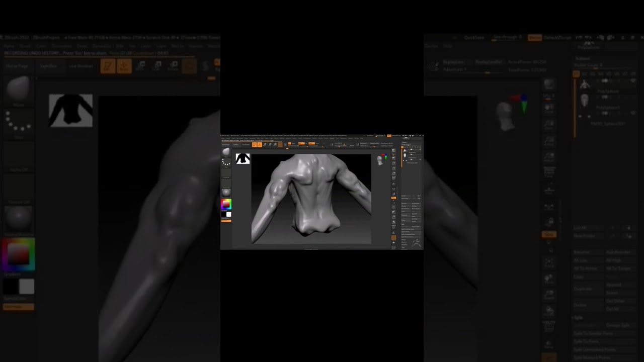Image resolution: width=644 pixels, height=362 pixels.
Task: Switch to the Rotate transform tool
Action: (275, 144)
